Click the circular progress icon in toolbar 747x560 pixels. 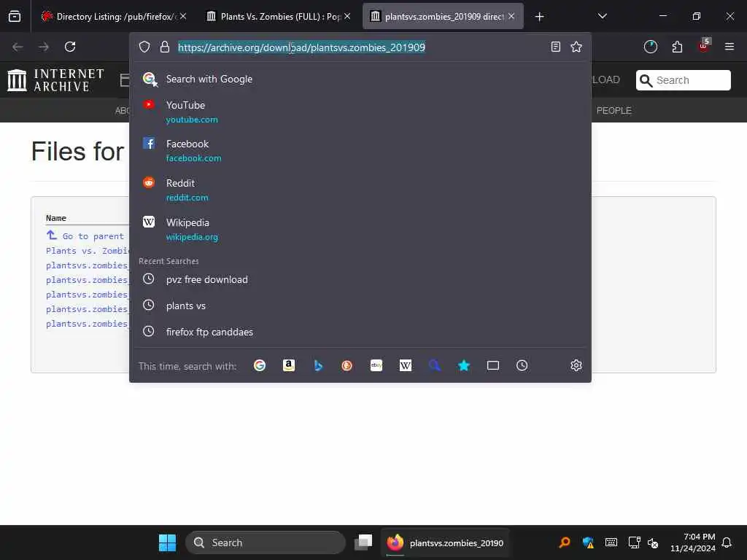point(650,47)
